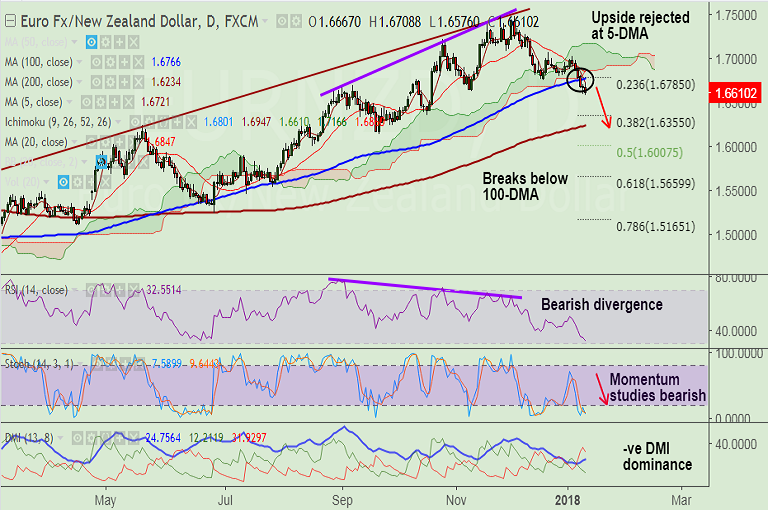Click the 1.70000 level on price axis
Viewport: 768px width, 511px height.
(736, 59)
